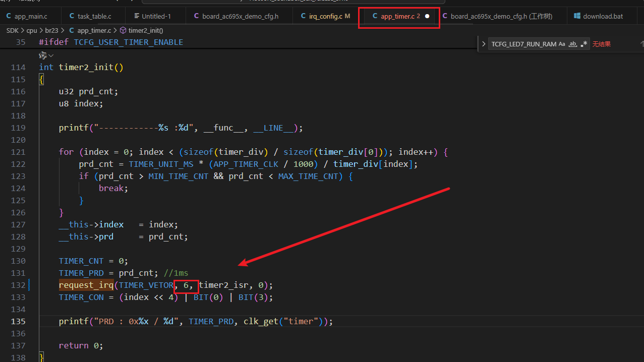Switch to the app_main.c tab
This screenshot has width=644, height=362.
pos(30,17)
